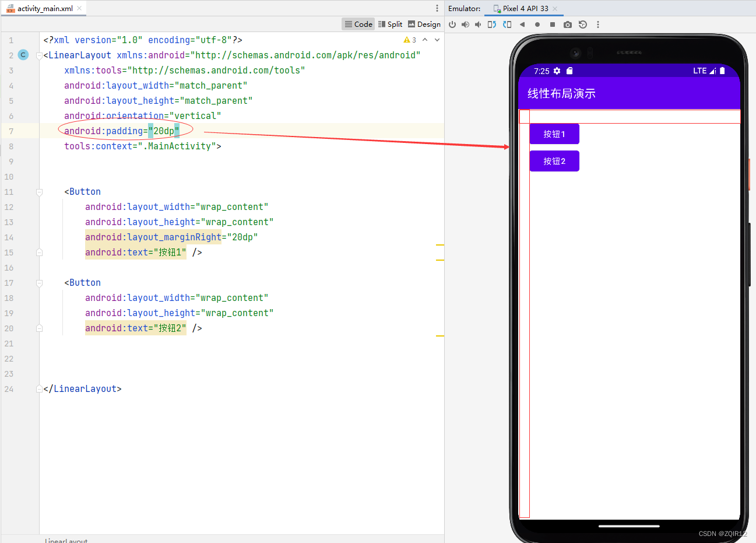Click fold end marker on line 20
This screenshot has height=543, width=756.
[39, 328]
